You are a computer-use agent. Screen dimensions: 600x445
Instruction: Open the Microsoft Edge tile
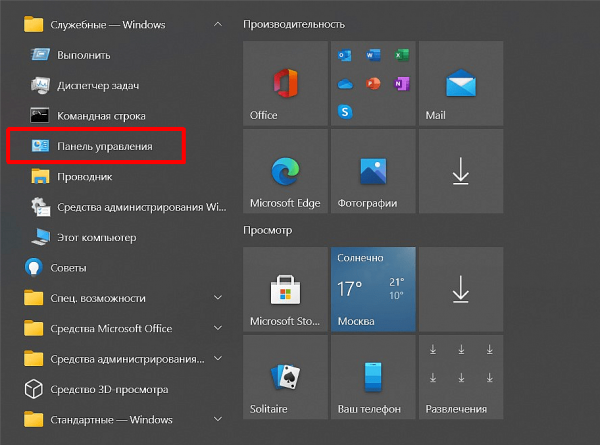coord(285,171)
